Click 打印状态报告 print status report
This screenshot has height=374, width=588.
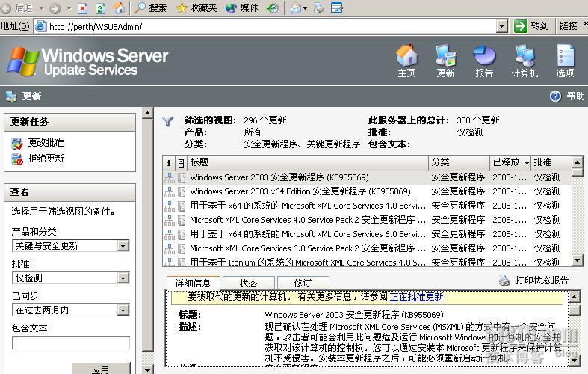click(x=534, y=280)
